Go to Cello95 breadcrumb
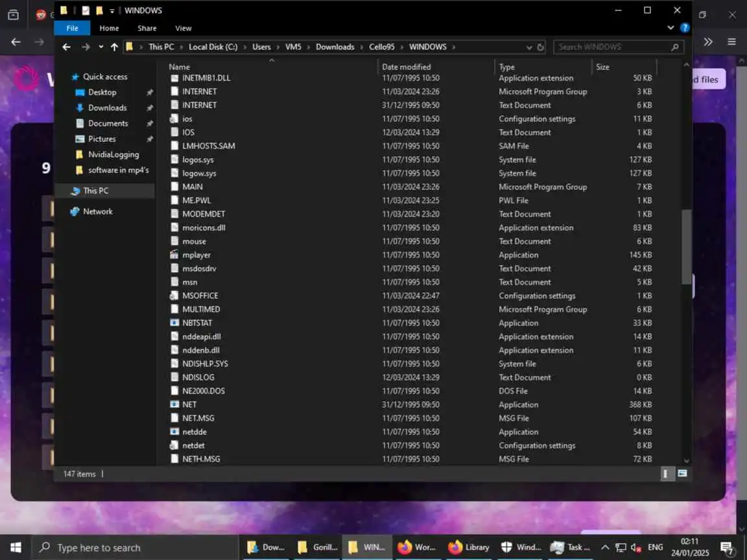 381,47
